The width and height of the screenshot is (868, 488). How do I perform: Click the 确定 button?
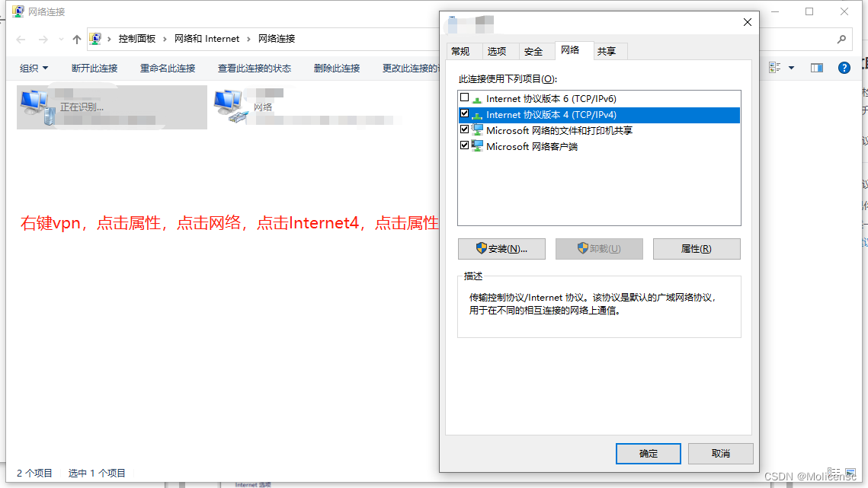click(x=649, y=454)
